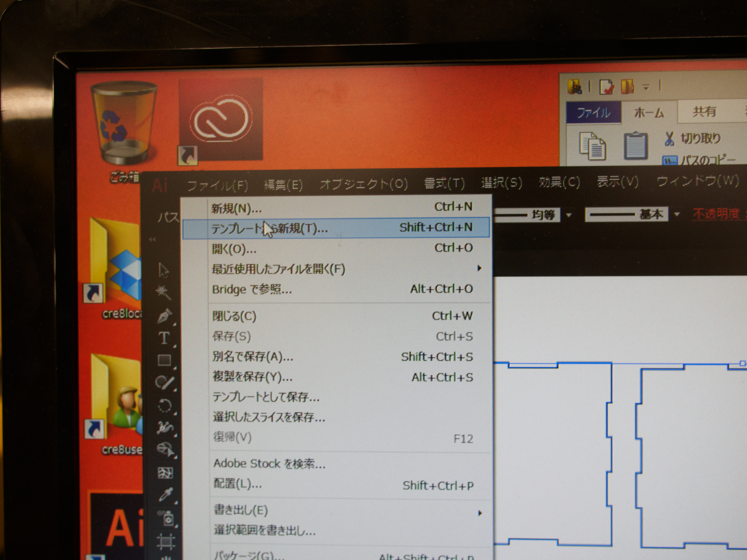Select the Width warp tool
Image resolution: width=747 pixels, height=560 pixels.
click(x=165, y=427)
